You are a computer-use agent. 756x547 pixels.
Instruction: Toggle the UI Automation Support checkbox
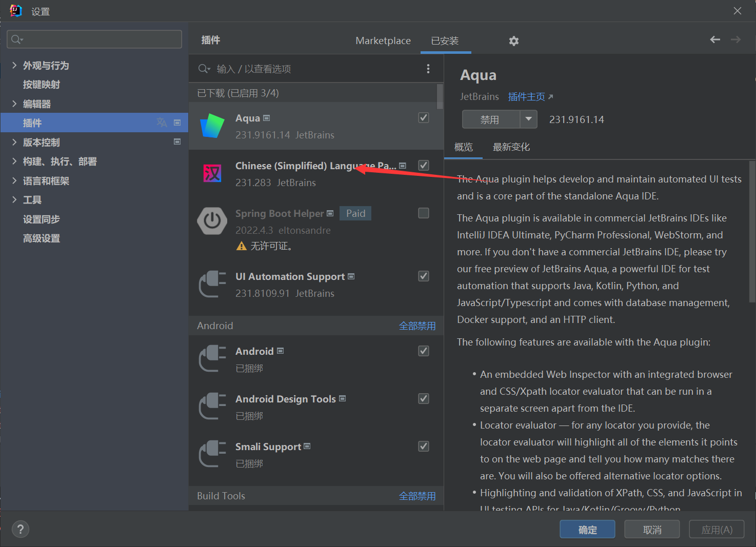[424, 276]
